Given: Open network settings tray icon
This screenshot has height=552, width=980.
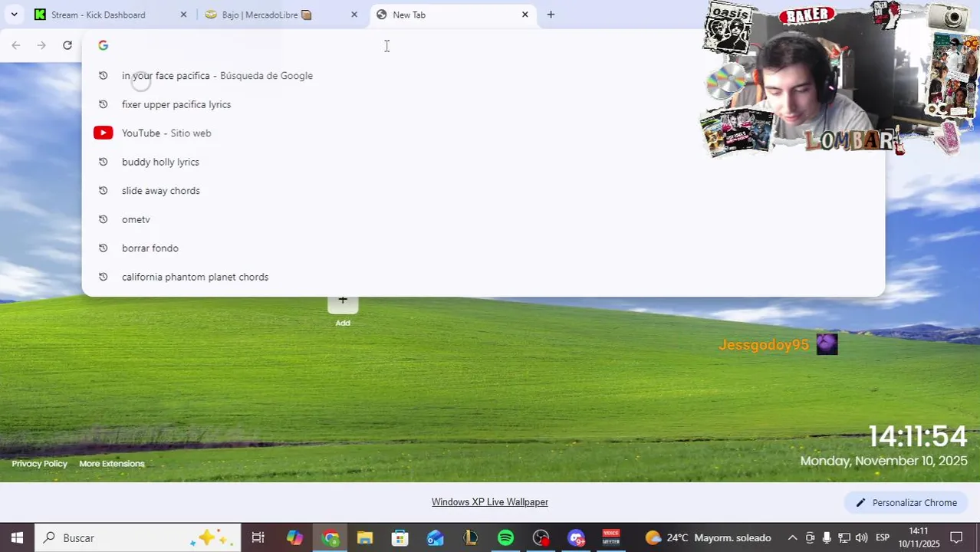Looking at the screenshot, I should 844,538.
